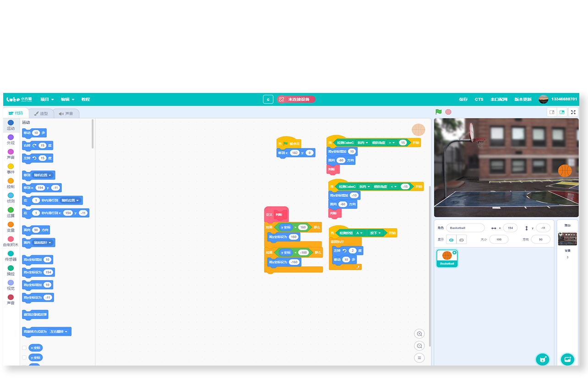Click the green flag to run program
The width and height of the screenshot is (588, 378).
coord(439,112)
